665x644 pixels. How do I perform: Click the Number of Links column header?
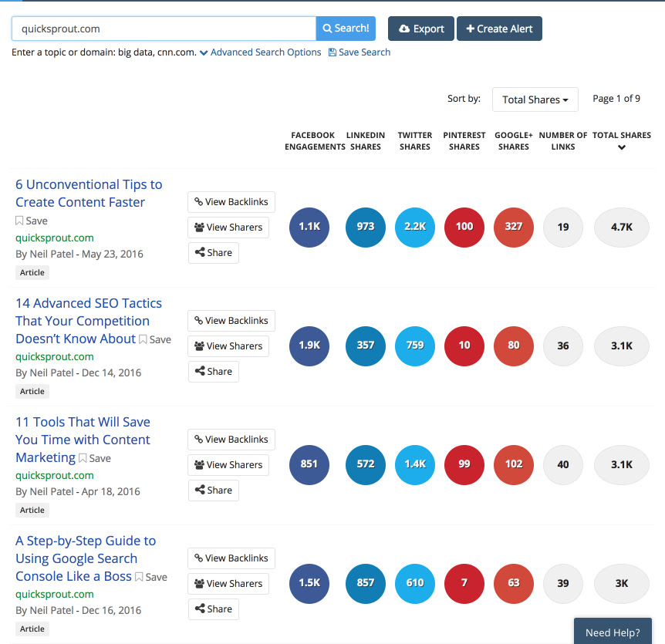pyautogui.click(x=563, y=141)
